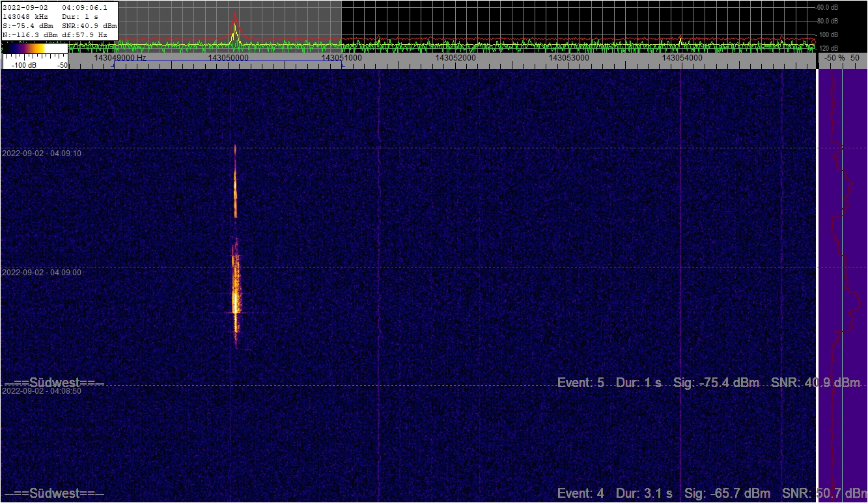Click the Event: 4 label
868x503 pixels.
[x=581, y=493]
